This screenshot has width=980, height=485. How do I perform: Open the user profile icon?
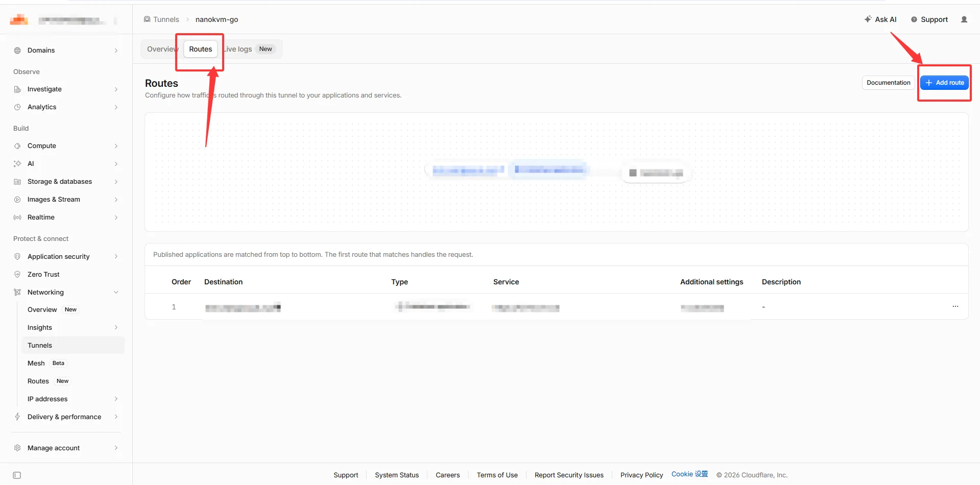point(964,19)
